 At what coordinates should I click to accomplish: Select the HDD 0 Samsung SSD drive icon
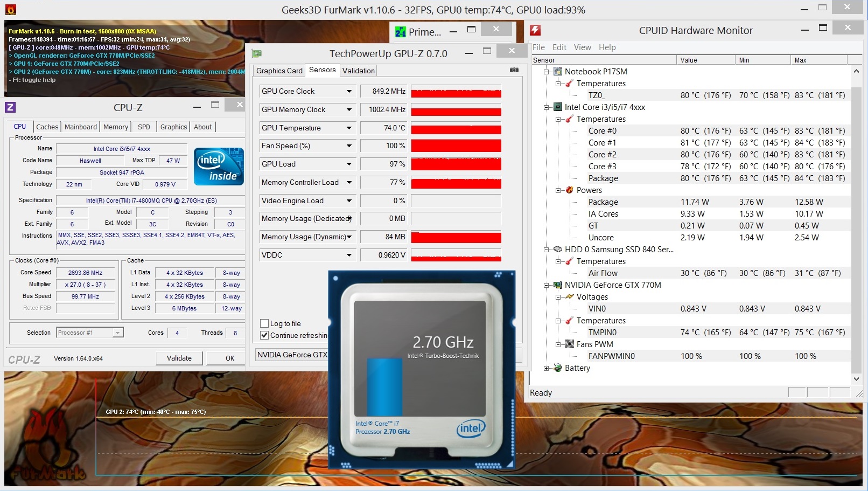(x=557, y=249)
